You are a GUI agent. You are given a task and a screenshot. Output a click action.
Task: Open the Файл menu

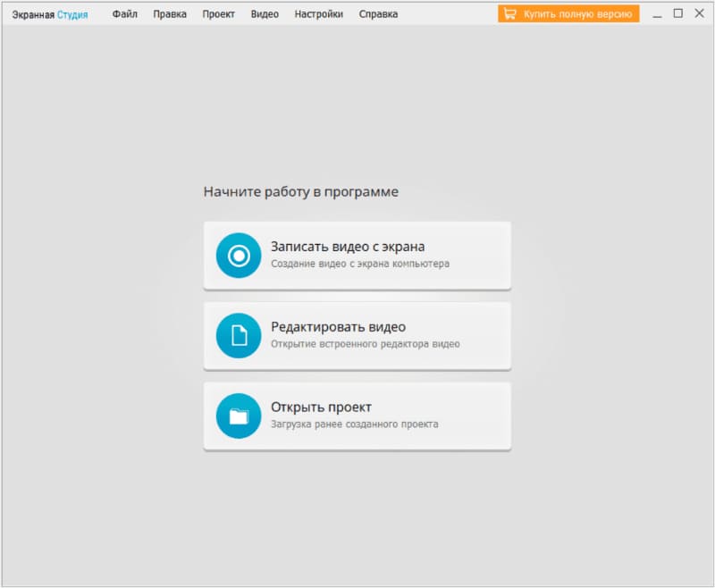(x=124, y=14)
